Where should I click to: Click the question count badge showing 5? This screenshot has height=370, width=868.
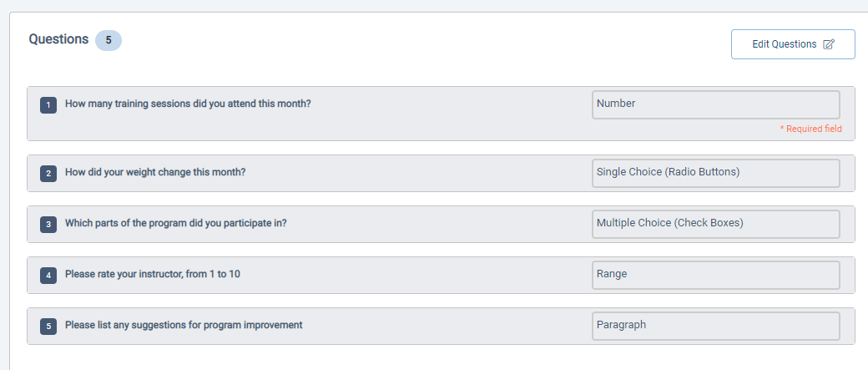(108, 40)
